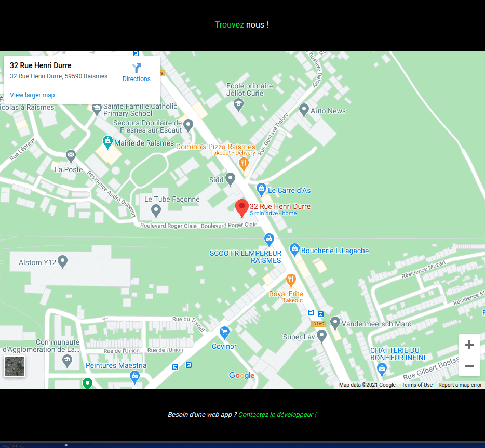This screenshot has width=485, height=448.
Task: Select Secours Populaire de Fresnes-sur-Escaut pin
Action: [x=188, y=126]
